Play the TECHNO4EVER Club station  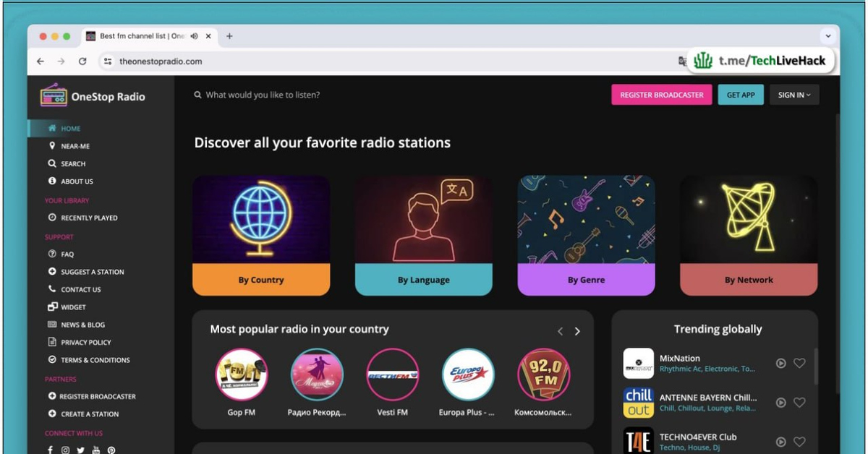point(781,442)
